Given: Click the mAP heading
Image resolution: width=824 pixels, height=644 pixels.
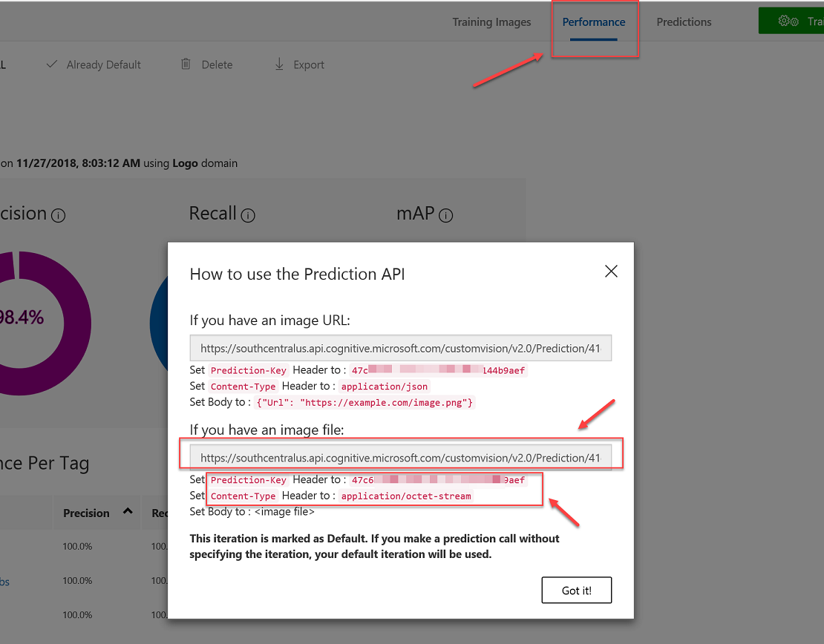Looking at the screenshot, I should point(415,213).
